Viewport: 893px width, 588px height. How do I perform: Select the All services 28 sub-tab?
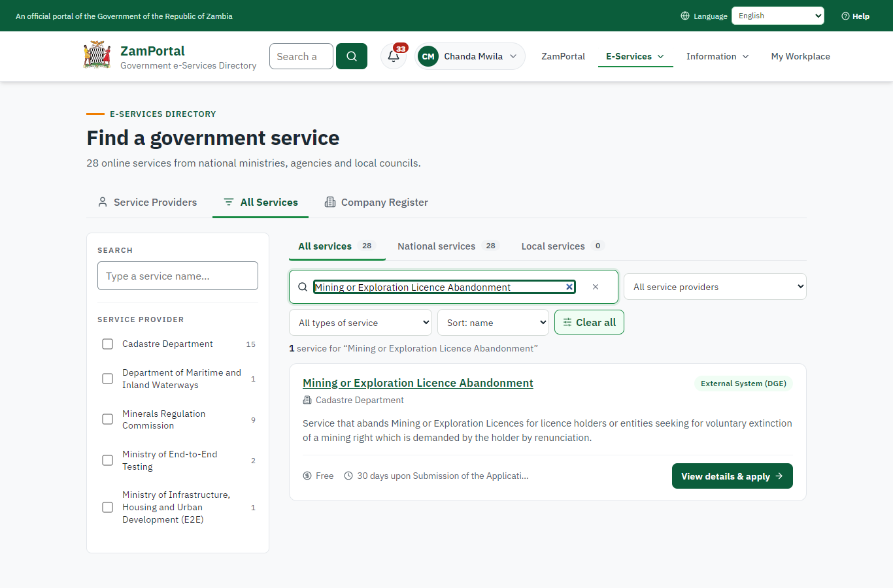point(337,246)
